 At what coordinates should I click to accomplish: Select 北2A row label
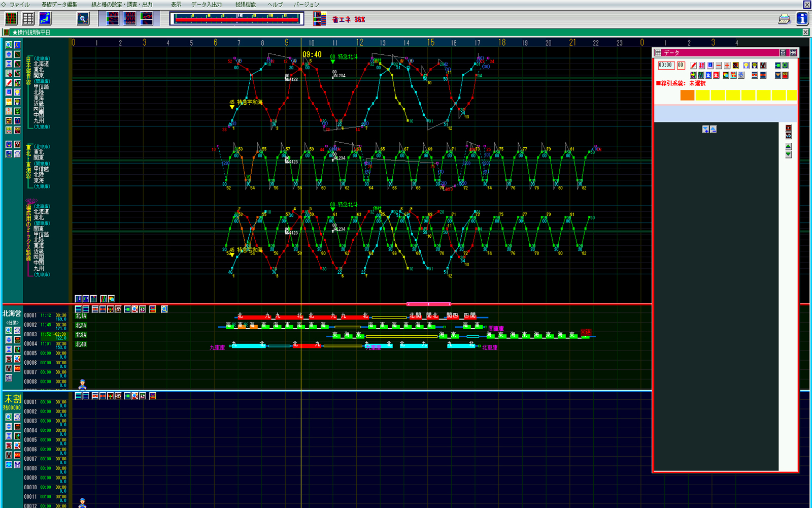tap(81, 325)
